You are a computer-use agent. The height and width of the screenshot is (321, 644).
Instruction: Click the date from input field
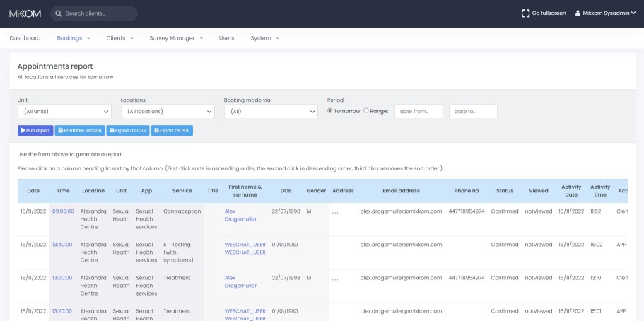(x=418, y=112)
